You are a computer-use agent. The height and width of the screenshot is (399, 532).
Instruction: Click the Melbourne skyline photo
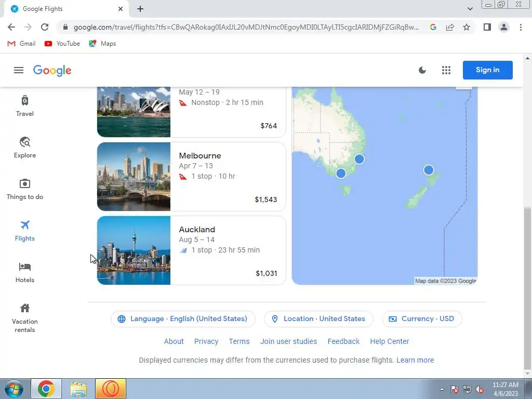tap(134, 177)
